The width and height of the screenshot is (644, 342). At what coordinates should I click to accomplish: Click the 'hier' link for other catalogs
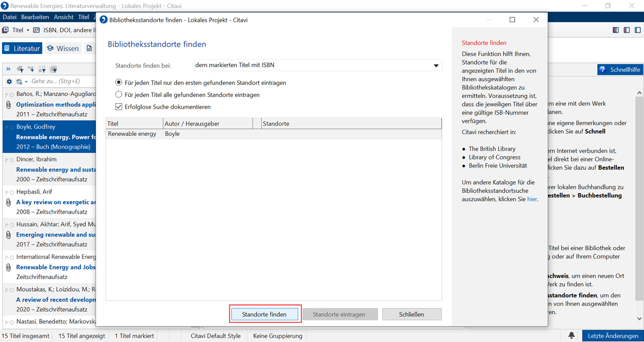tap(532, 199)
